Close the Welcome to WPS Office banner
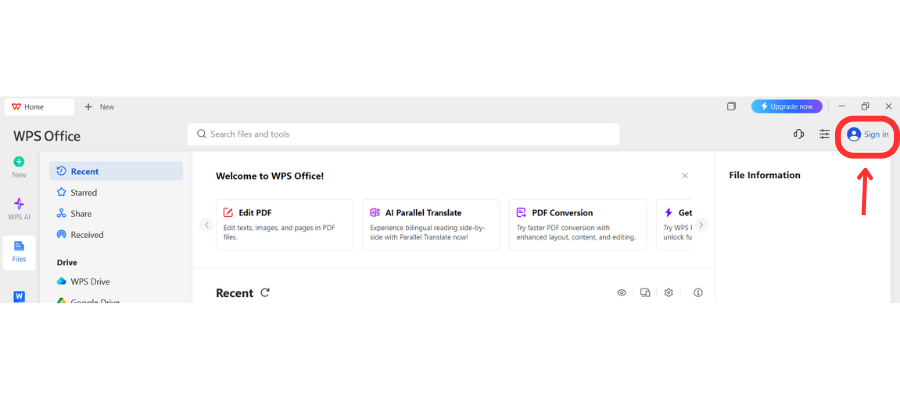 click(685, 176)
